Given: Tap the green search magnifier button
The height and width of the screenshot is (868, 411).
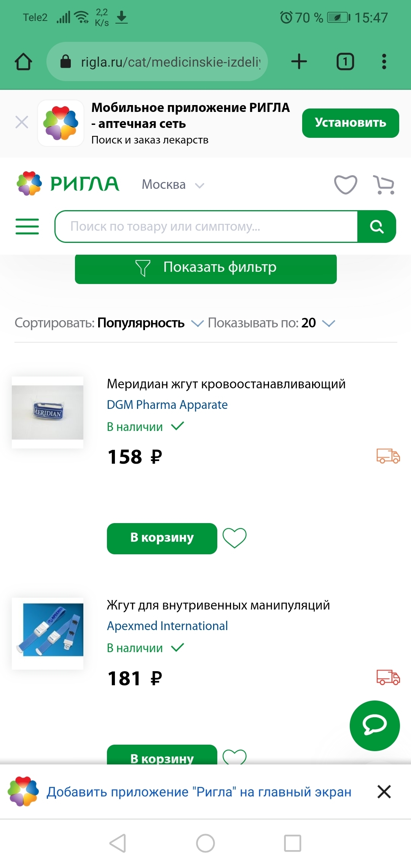Looking at the screenshot, I should (x=377, y=227).
